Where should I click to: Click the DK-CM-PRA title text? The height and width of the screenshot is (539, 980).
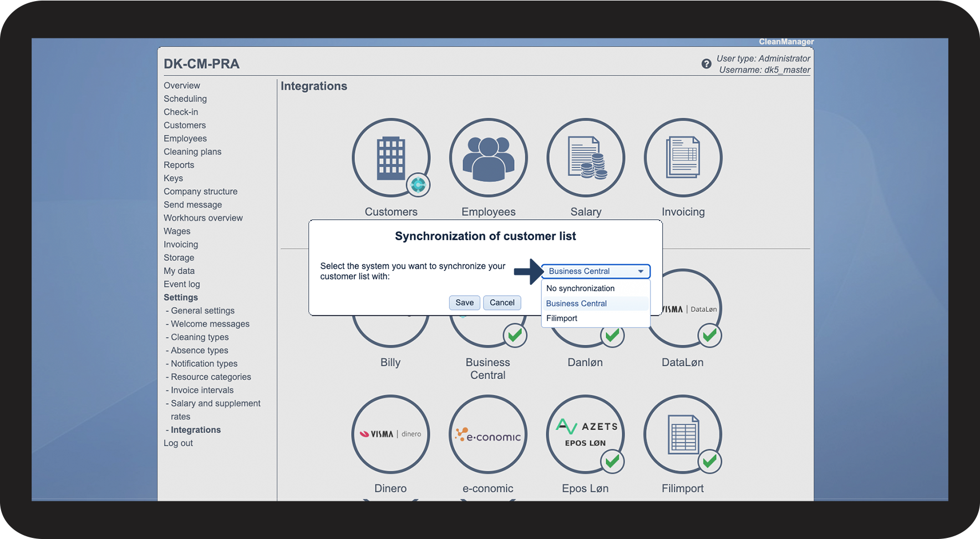pos(201,64)
